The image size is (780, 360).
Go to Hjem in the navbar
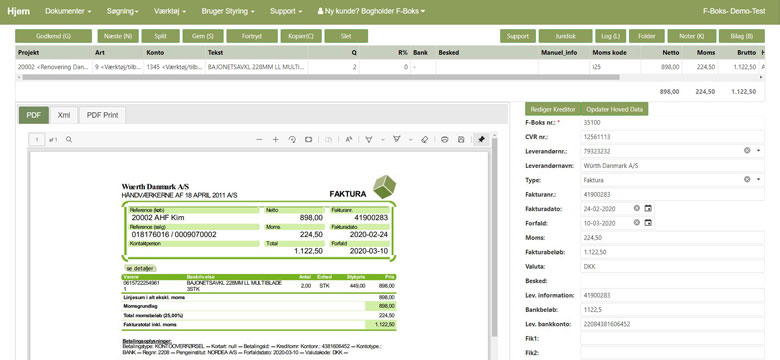(x=19, y=11)
